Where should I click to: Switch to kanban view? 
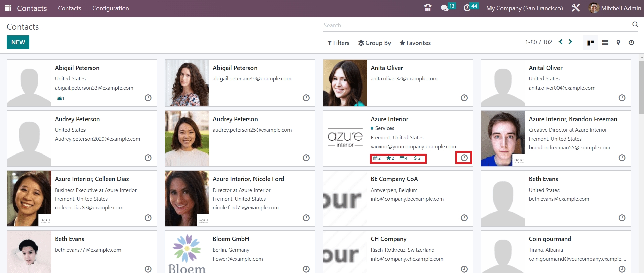[590, 43]
